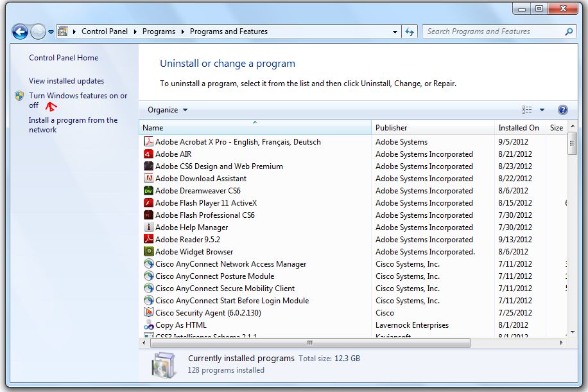588x392 pixels.
Task: Open Turn Windows features on or off
Action: click(x=78, y=100)
